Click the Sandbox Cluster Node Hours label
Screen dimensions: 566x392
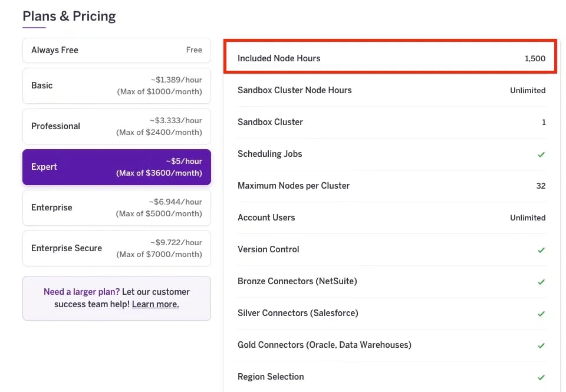coord(295,90)
